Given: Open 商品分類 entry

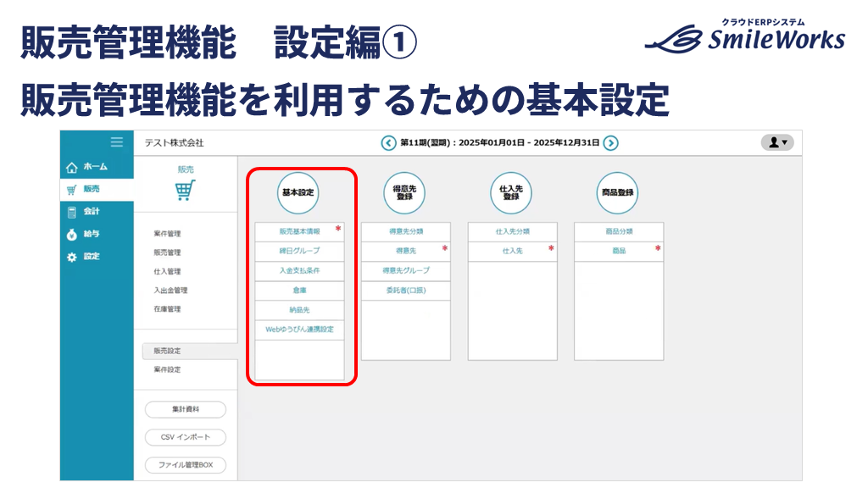Looking at the screenshot, I should click(x=619, y=231).
